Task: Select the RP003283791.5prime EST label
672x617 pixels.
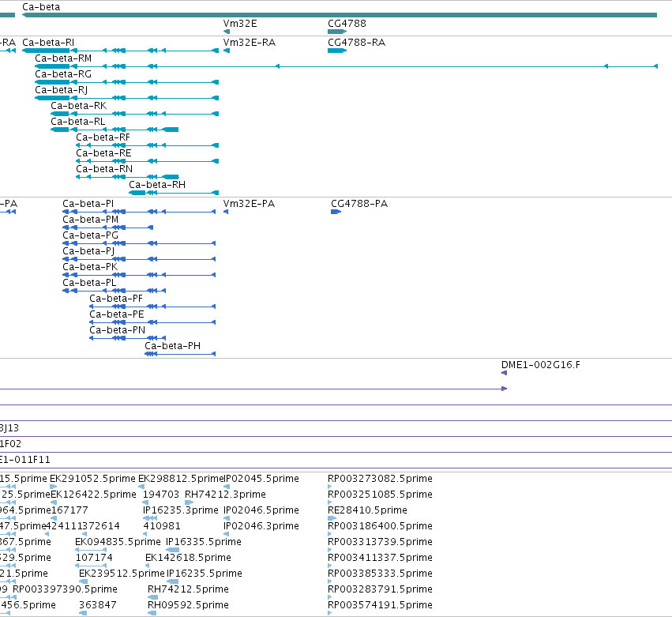Action: point(380,590)
